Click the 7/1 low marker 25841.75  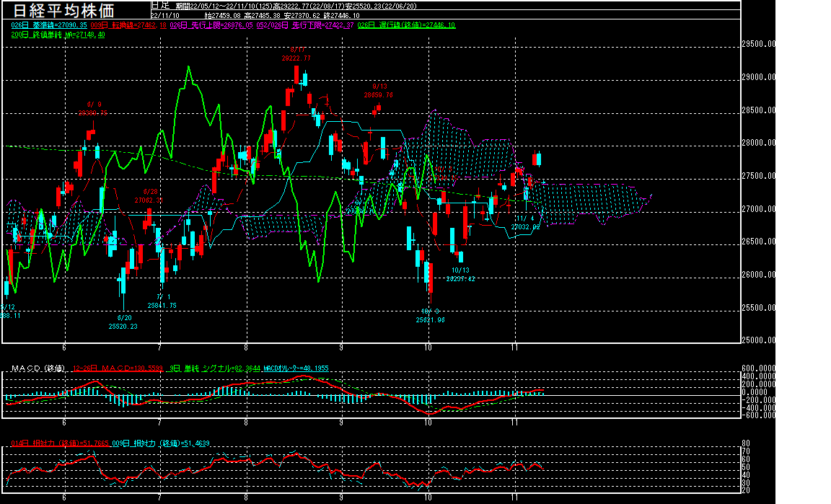click(162, 301)
